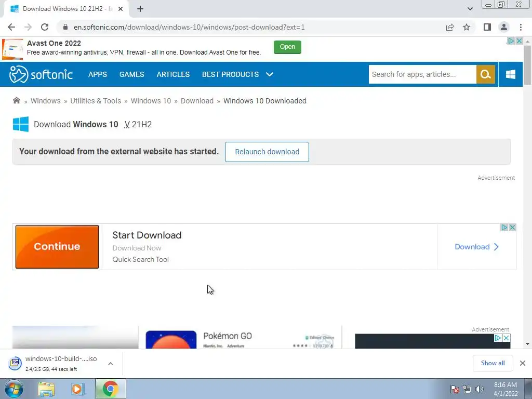
Task: Click the orange Continue ad button
Action: 57,247
